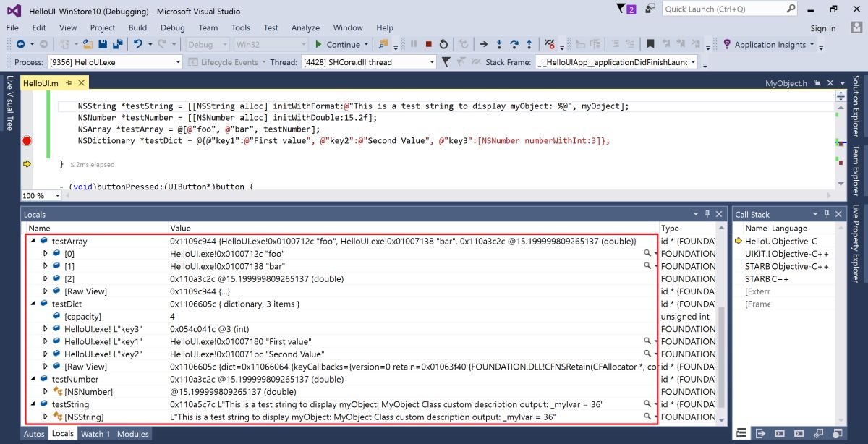Click the Application Insights lightbulb icon
The width and height of the screenshot is (868, 444).
[726, 45]
